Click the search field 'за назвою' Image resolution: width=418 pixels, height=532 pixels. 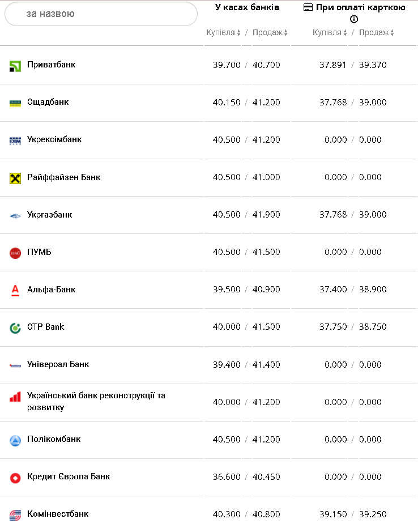101,14
